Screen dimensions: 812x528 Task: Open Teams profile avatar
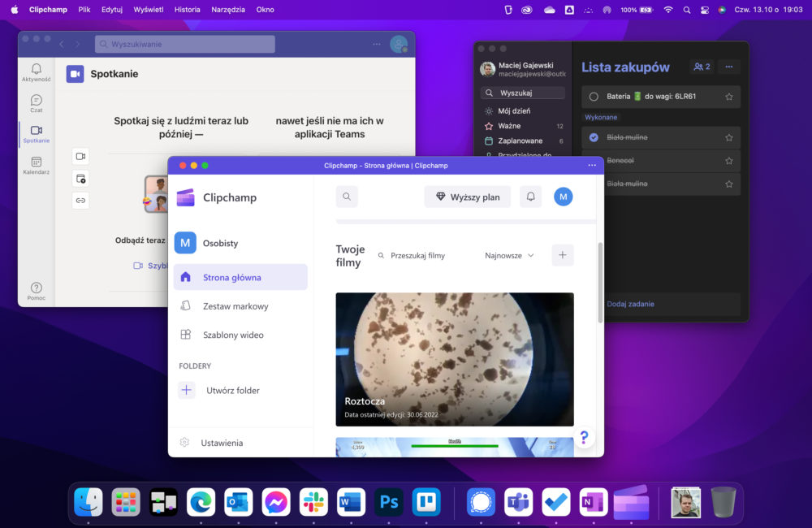399,44
